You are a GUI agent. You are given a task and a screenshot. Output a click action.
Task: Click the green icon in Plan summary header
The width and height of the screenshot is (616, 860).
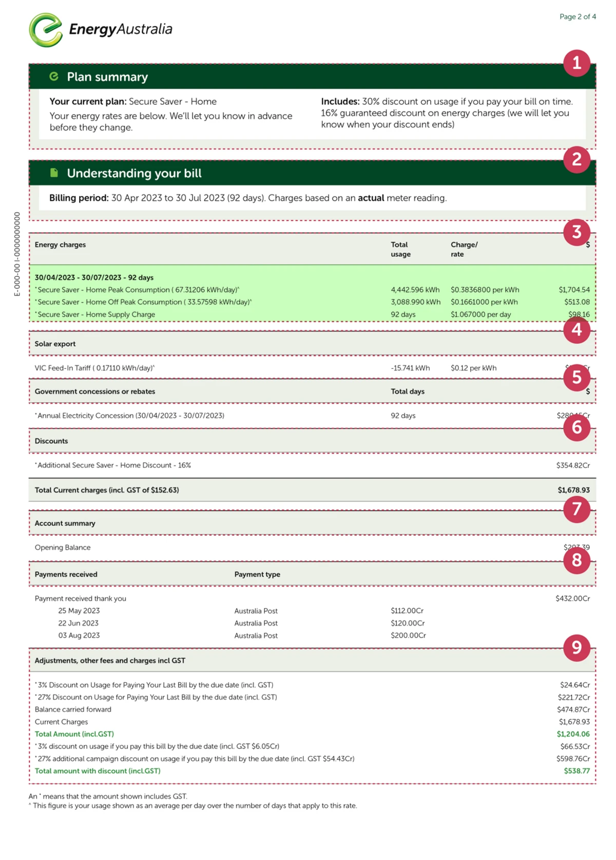click(x=54, y=77)
